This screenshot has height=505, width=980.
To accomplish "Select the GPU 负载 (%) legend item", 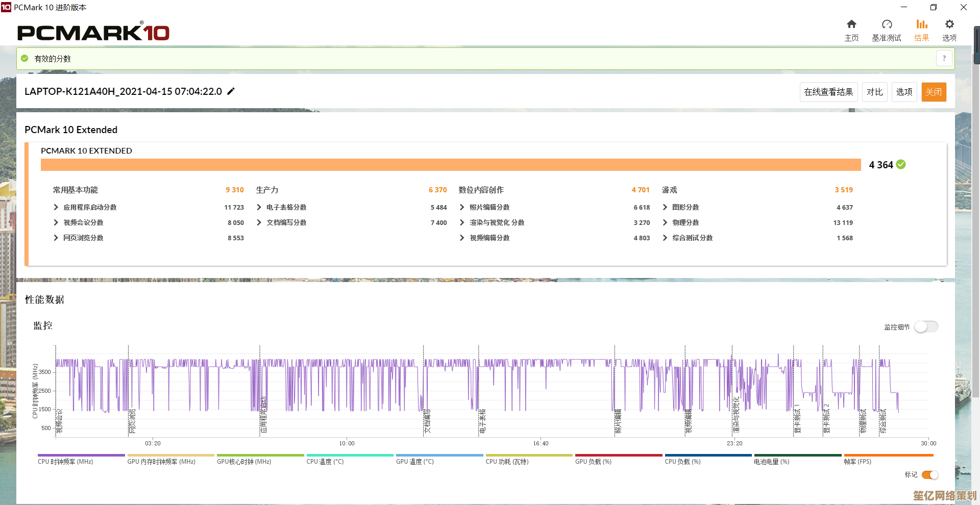I will click(x=593, y=462).
